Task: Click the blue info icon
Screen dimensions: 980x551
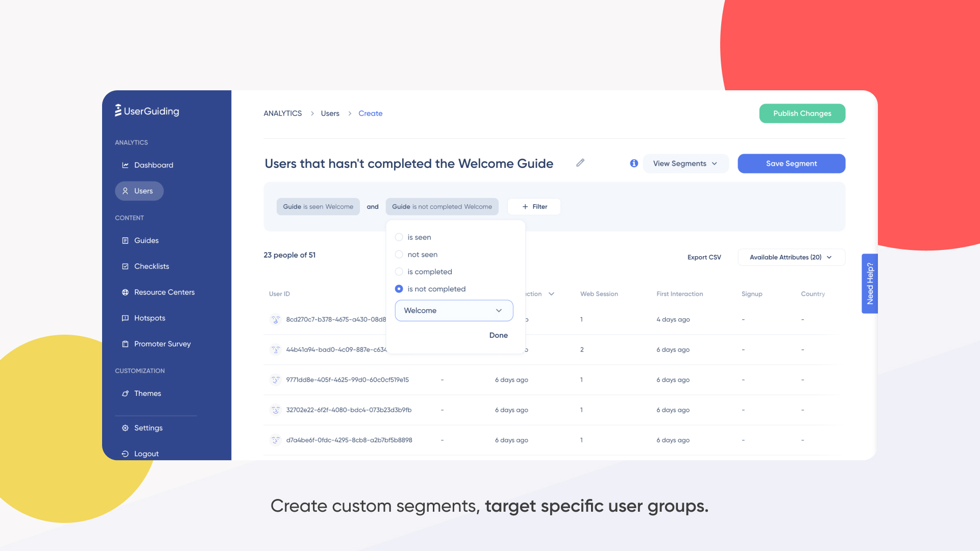Action: tap(634, 163)
